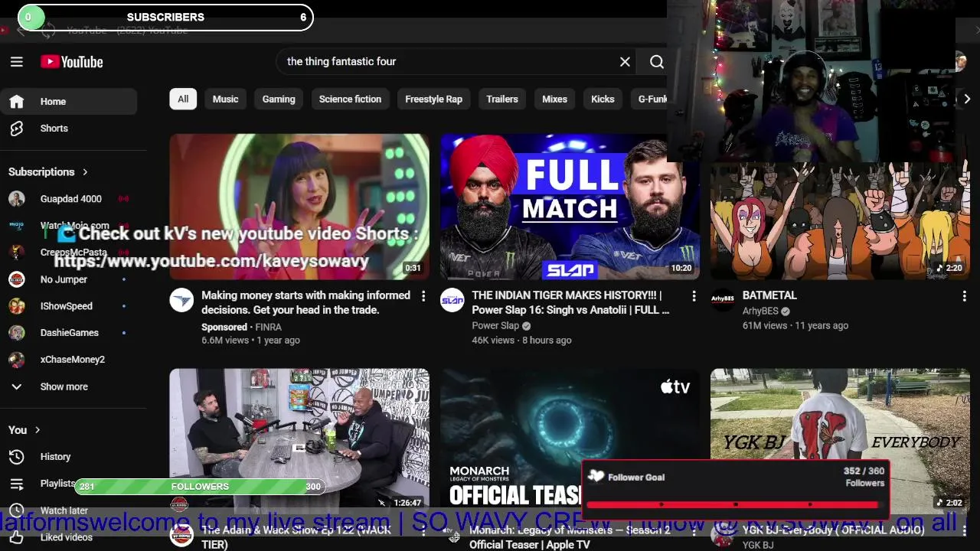Open Home in the sidebar

tap(69, 102)
